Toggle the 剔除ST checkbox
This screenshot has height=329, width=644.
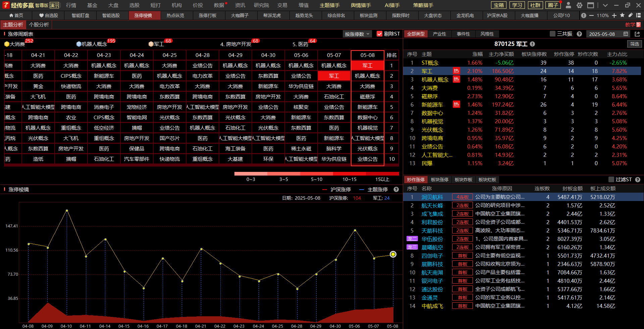pos(379,34)
